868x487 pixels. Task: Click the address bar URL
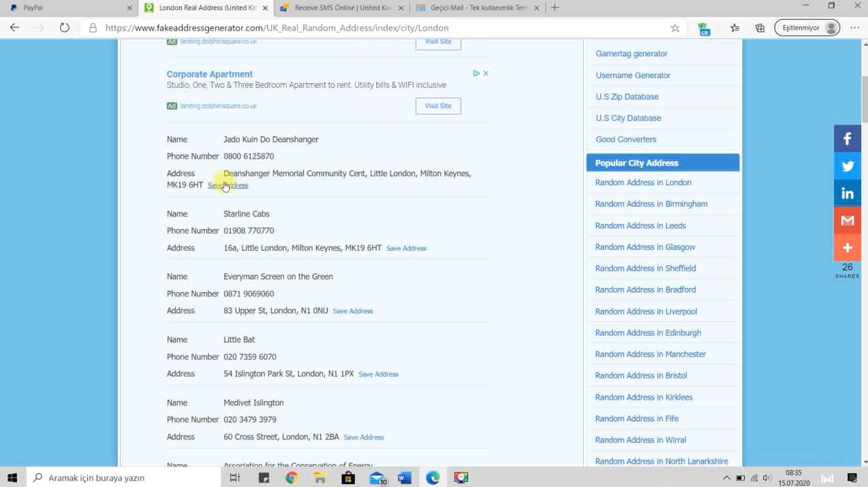point(277,28)
